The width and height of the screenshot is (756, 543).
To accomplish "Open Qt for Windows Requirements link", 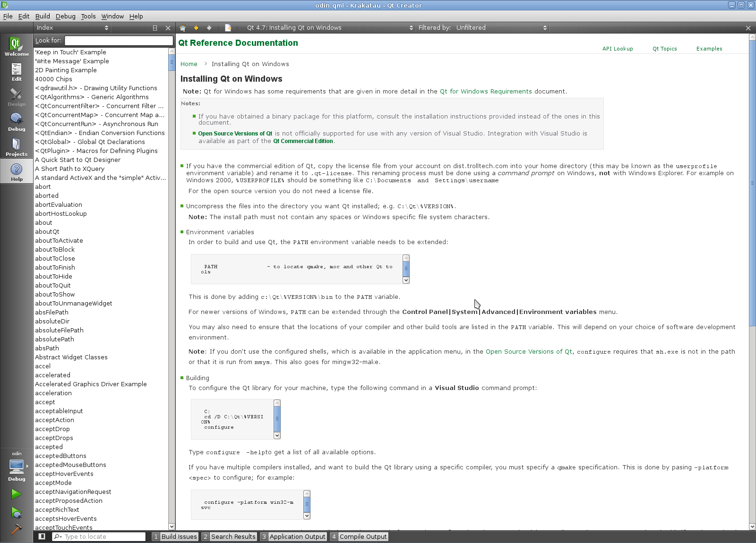I will pyautogui.click(x=486, y=92).
